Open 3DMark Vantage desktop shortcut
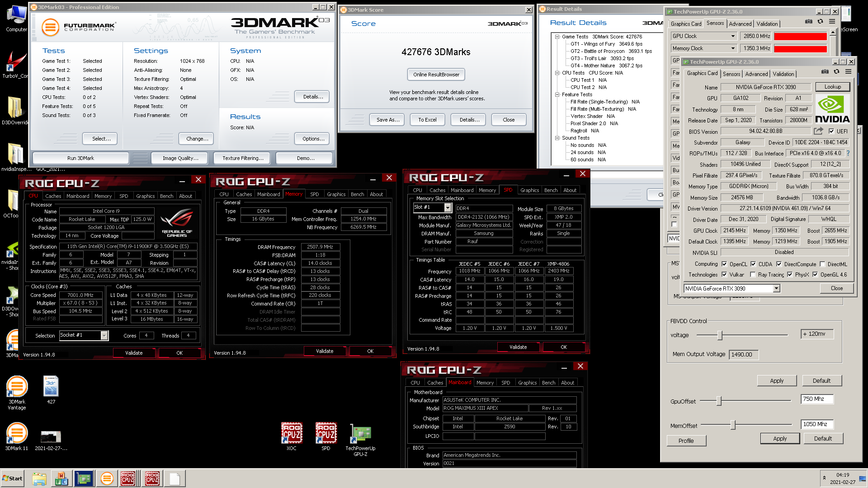 pyautogui.click(x=17, y=393)
